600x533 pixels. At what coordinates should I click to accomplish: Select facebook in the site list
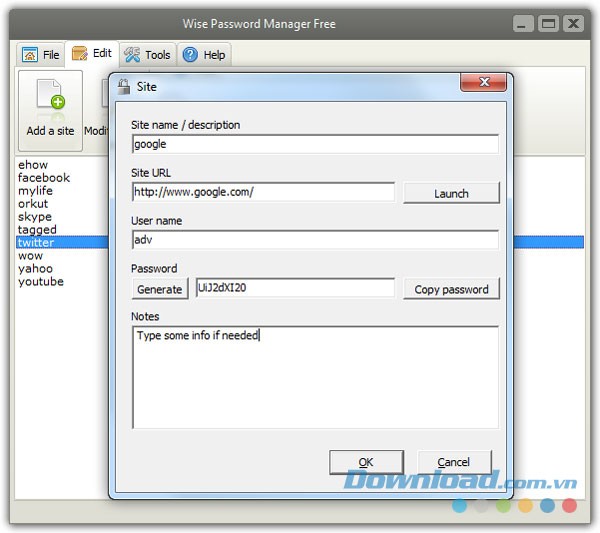click(44, 178)
